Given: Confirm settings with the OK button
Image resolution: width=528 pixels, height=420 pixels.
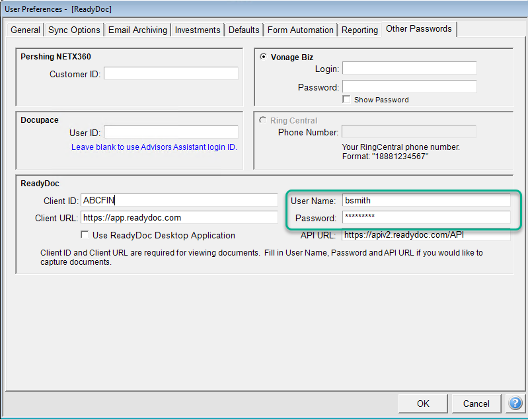Looking at the screenshot, I should point(423,403).
